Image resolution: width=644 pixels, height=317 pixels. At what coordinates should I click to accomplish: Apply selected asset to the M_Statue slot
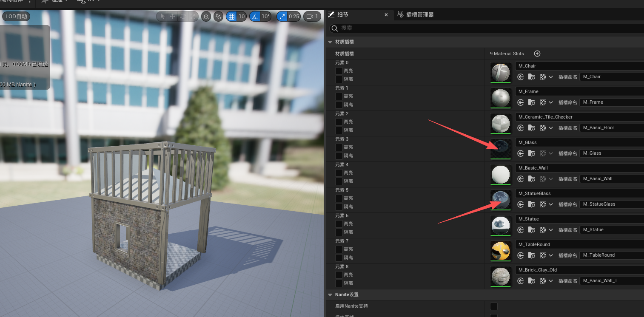[521, 230]
